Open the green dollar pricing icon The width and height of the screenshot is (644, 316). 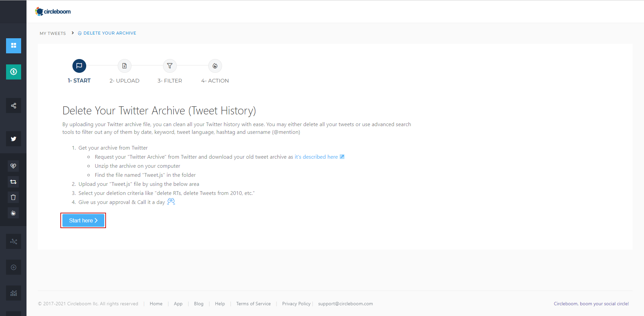tap(13, 72)
